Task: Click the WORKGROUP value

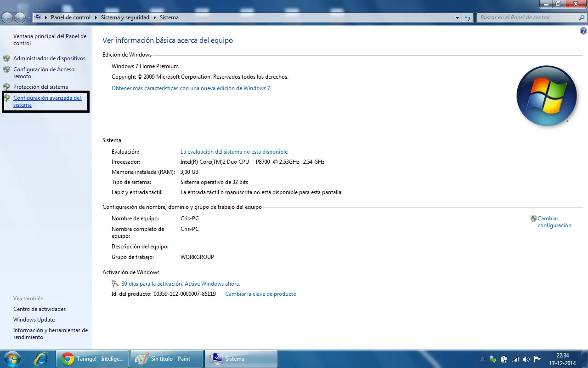Action: pos(197,257)
